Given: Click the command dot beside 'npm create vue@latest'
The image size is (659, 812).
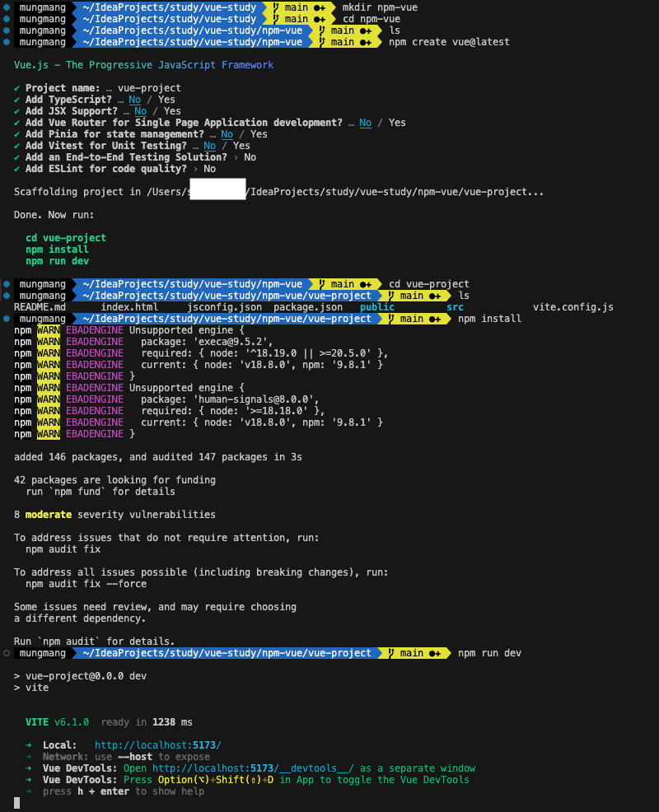Looking at the screenshot, I should click(x=7, y=42).
